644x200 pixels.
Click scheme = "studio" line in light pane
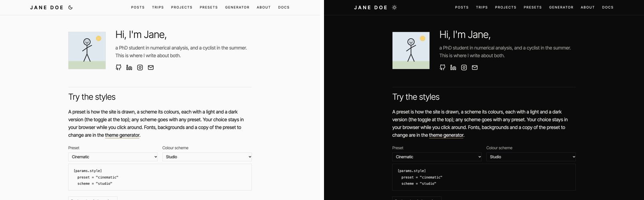pyautogui.click(x=95, y=184)
